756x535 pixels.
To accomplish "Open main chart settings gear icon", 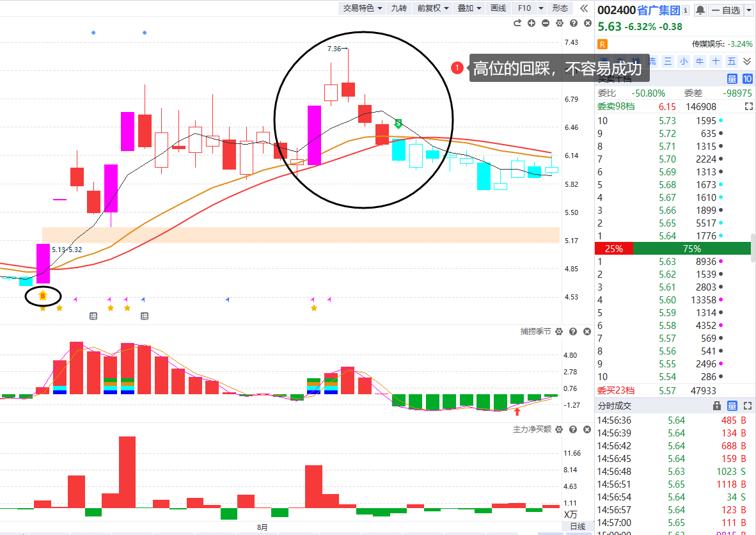I will (559, 23).
